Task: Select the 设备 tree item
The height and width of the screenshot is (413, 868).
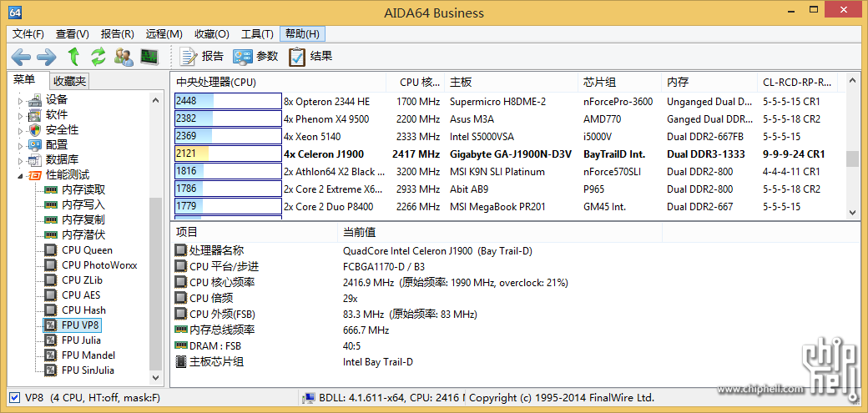Action: coord(57,100)
